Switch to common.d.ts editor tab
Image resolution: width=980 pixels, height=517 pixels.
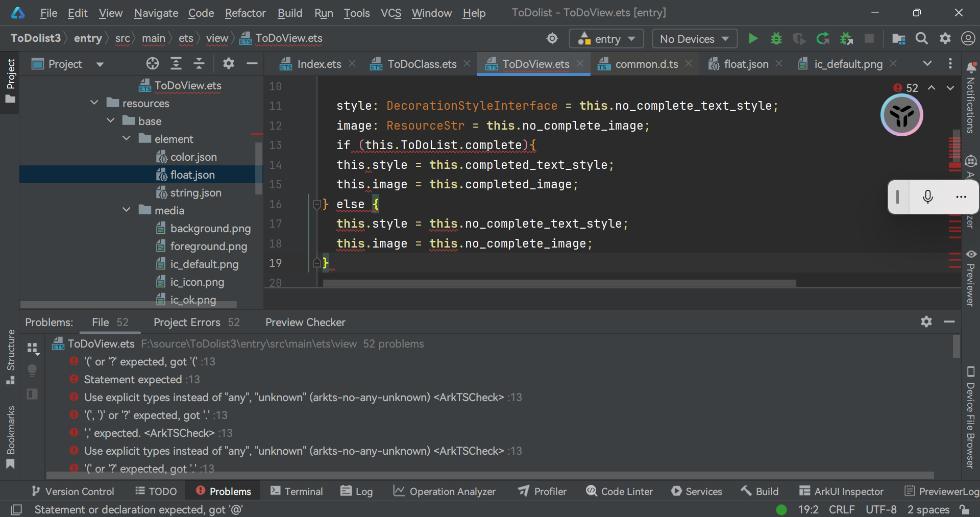(x=646, y=64)
